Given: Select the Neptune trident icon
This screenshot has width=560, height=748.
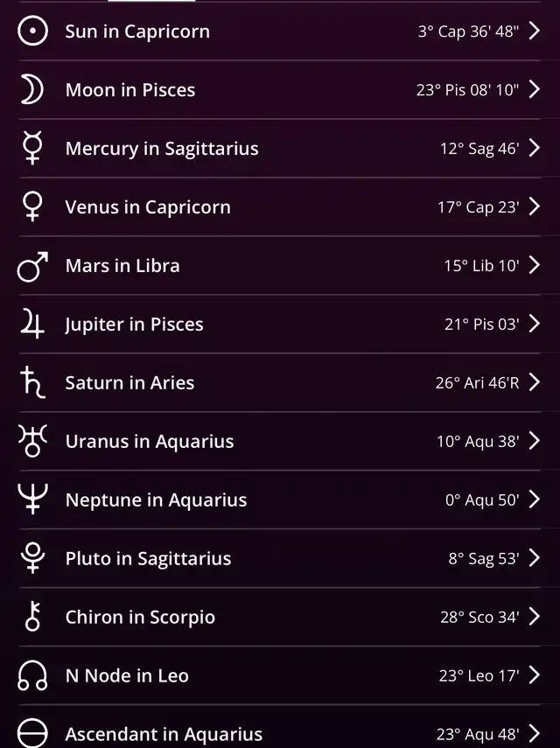Looking at the screenshot, I should coord(32,499).
